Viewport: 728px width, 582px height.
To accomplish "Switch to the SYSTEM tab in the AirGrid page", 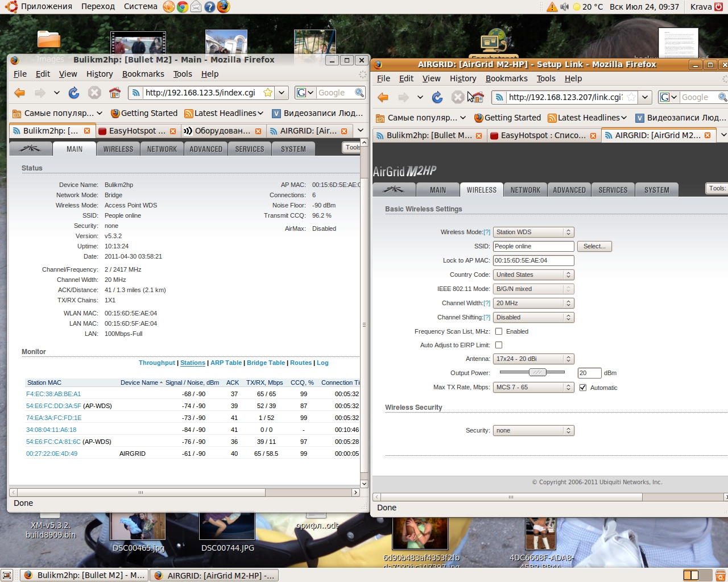I will coord(657,190).
